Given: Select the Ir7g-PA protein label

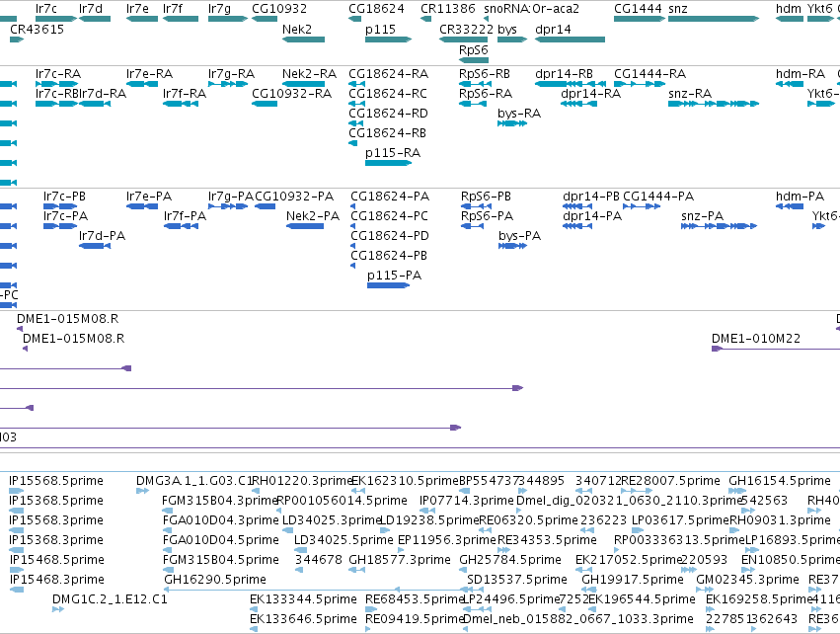Looking at the screenshot, I should pyautogui.click(x=230, y=197).
